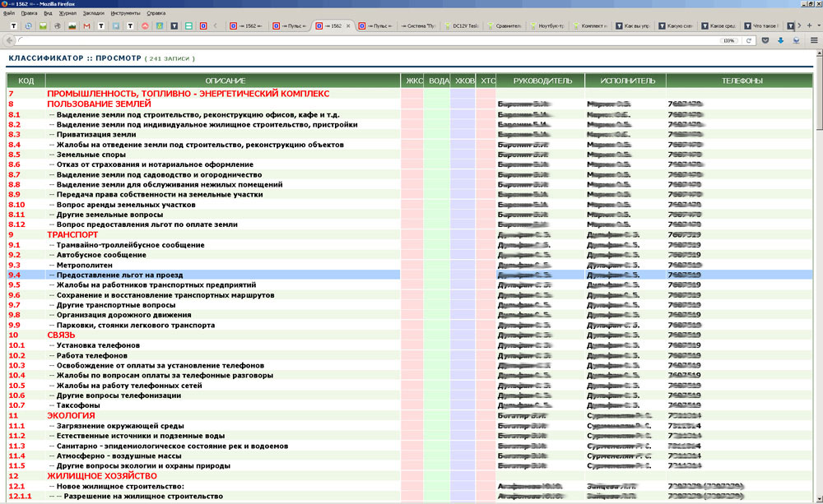Reset zoom via the 133% indicator
This screenshot has height=504, width=823.
pyautogui.click(x=728, y=40)
